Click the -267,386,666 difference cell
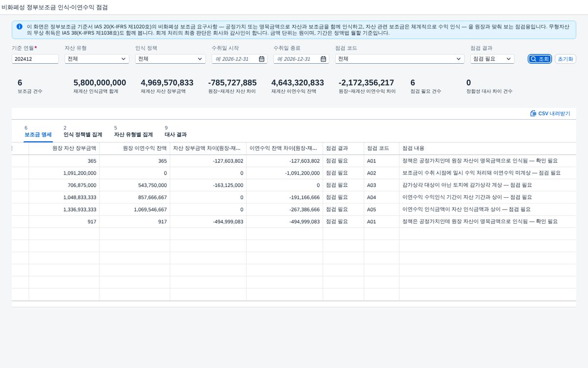Image resolution: width=588 pixels, height=368 pixels. [x=285, y=210]
